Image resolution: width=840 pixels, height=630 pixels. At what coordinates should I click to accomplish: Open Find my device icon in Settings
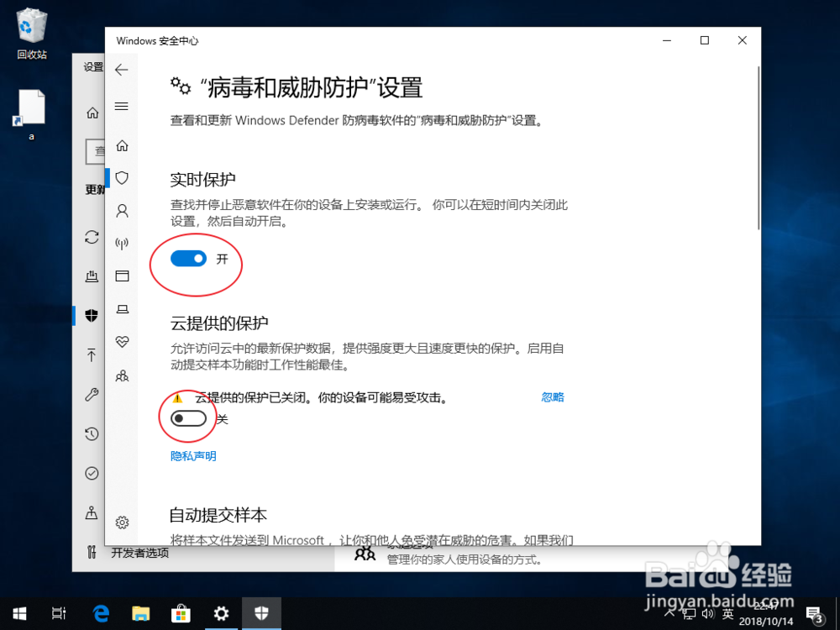coord(92,512)
